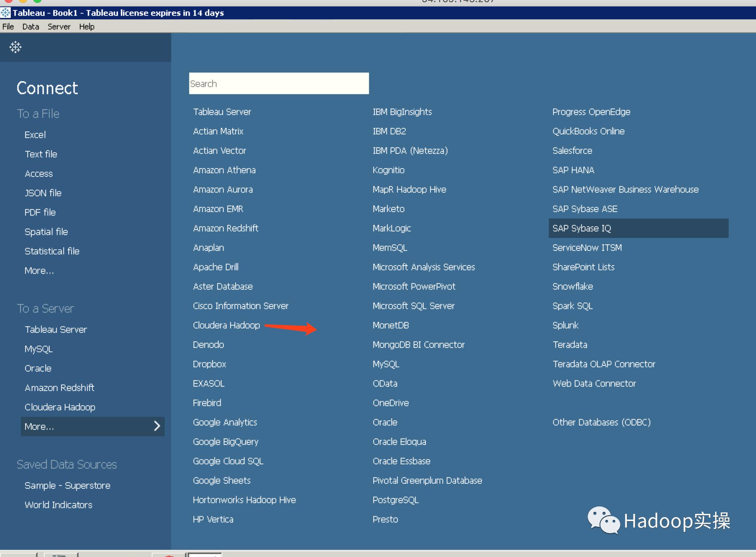This screenshot has height=557, width=756.
Task: Connect to Apache Drill
Action: pyautogui.click(x=216, y=267)
